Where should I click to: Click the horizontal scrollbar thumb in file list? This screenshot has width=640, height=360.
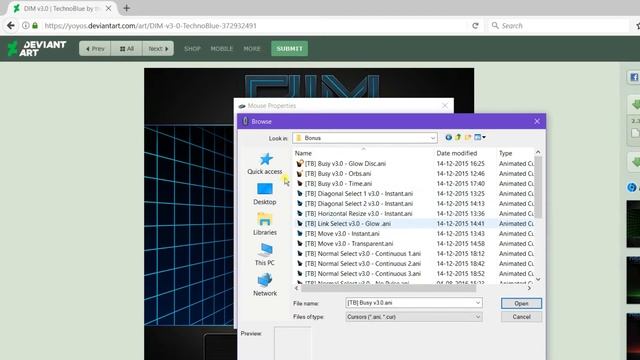pos(389,288)
